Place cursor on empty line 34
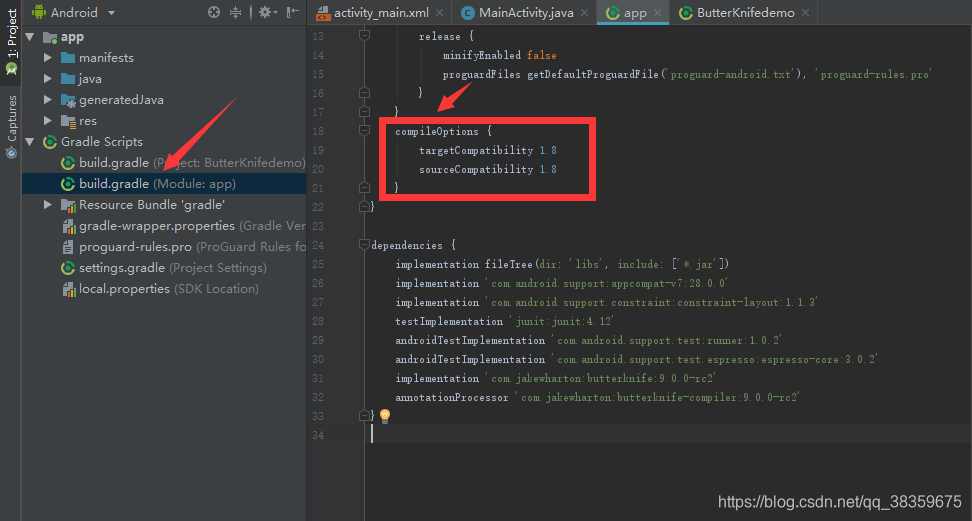The image size is (972, 521). [x=669, y=435]
